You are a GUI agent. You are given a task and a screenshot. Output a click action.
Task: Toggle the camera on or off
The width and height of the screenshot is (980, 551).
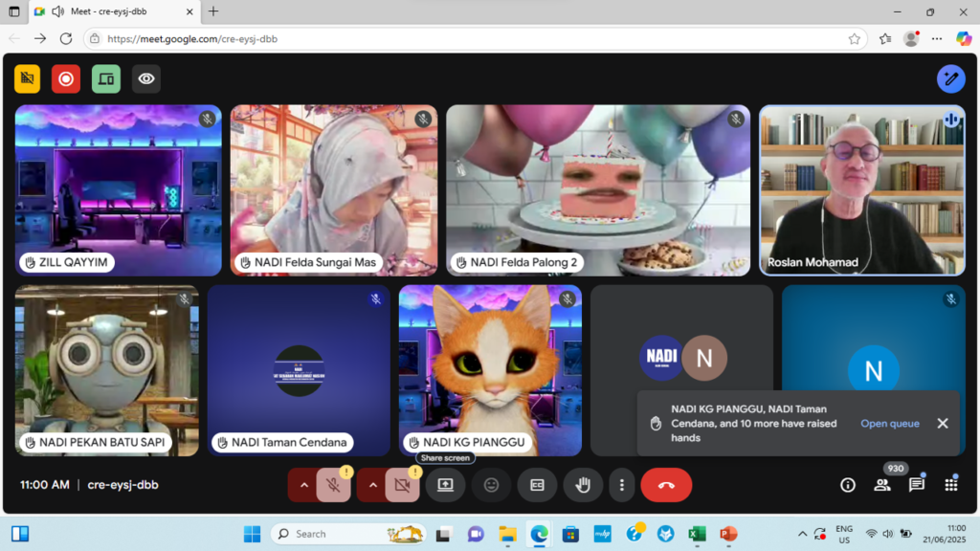click(402, 485)
